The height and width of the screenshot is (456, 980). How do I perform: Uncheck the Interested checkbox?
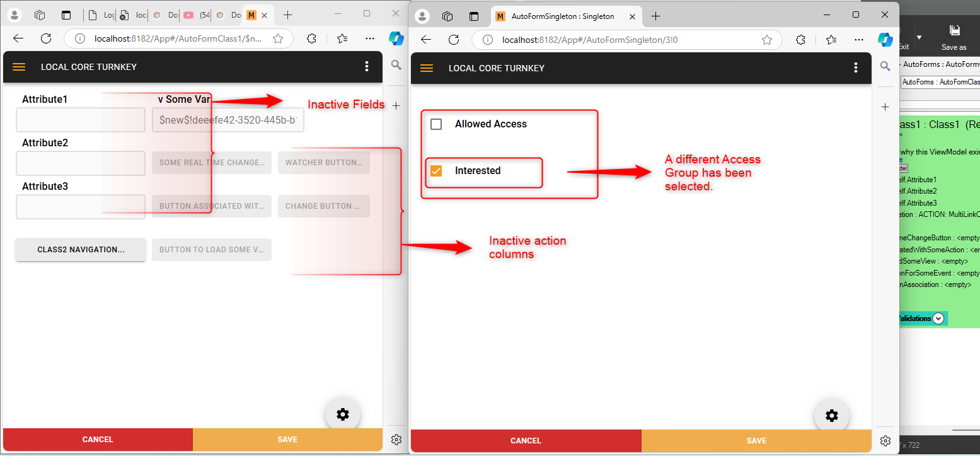point(436,171)
